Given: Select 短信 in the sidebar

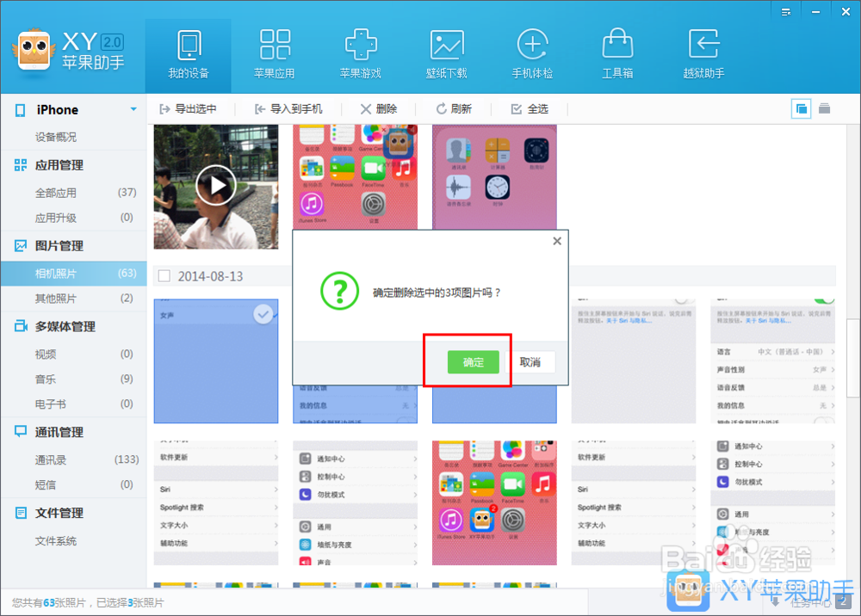Looking at the screenshot, I should 73,485.
